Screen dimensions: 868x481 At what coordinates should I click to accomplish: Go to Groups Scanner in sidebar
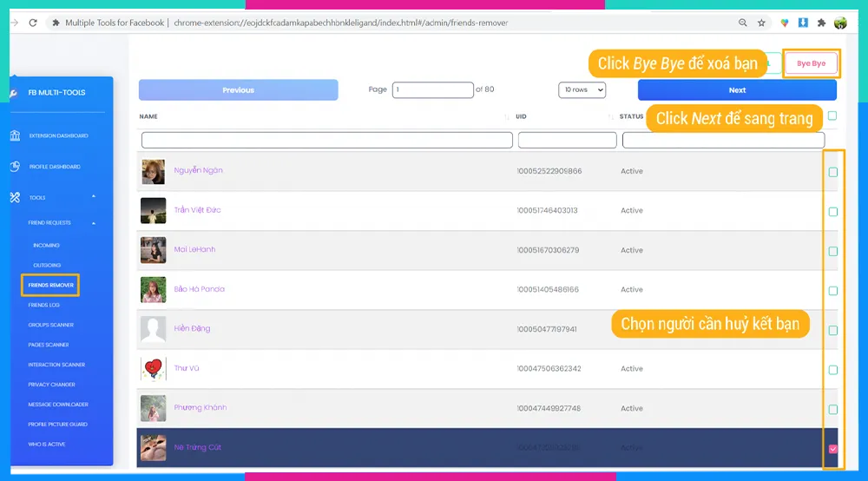[x=51, y=325]
